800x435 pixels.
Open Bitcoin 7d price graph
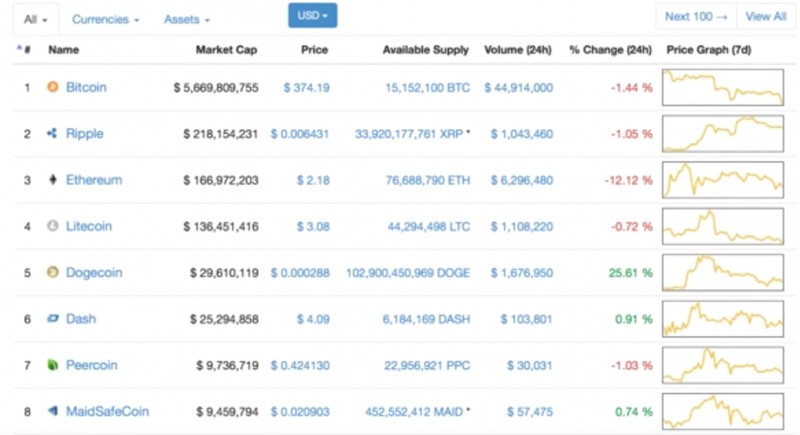pos(722,87)
